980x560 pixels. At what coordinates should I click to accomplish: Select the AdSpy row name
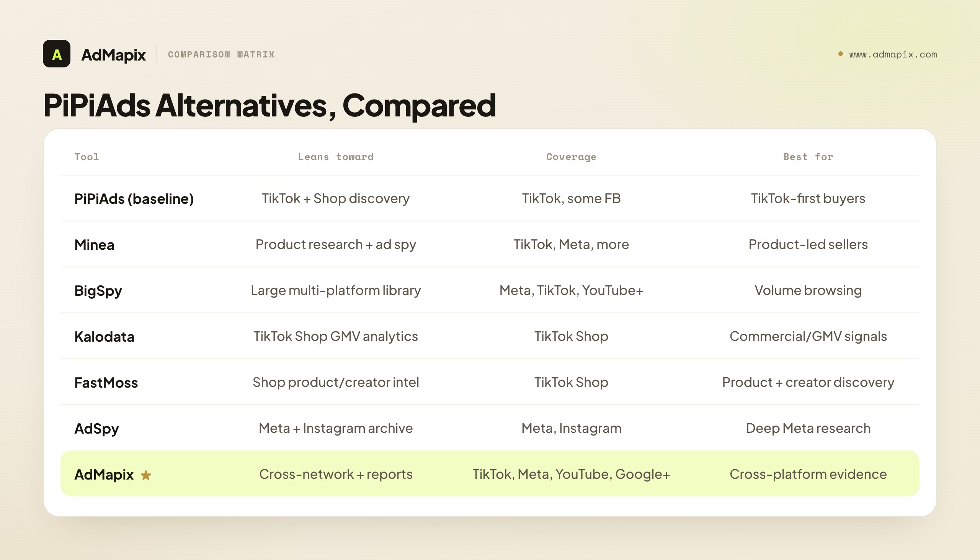pyautogui.click(x=96, y=429)
